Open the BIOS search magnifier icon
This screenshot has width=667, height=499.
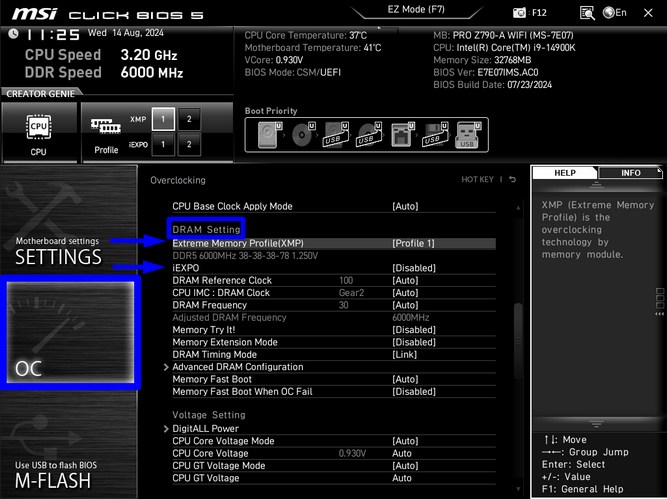pos(587,13)
